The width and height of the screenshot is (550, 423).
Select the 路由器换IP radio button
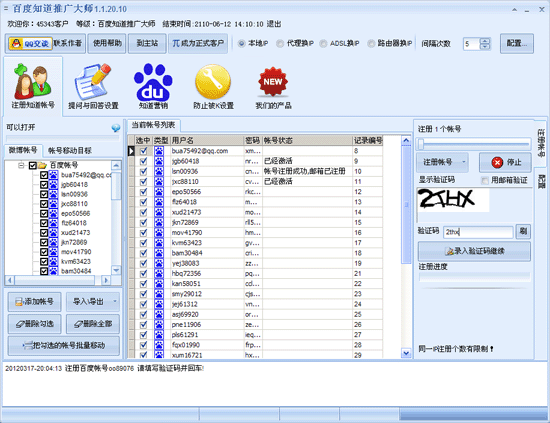click(x=371, y=43)
